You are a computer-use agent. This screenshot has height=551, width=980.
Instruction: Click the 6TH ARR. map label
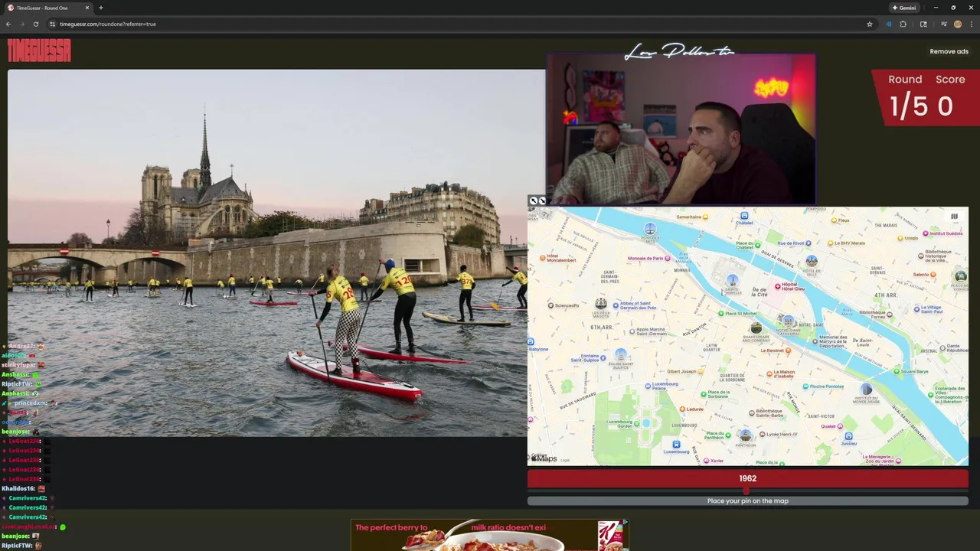point(601,327)
